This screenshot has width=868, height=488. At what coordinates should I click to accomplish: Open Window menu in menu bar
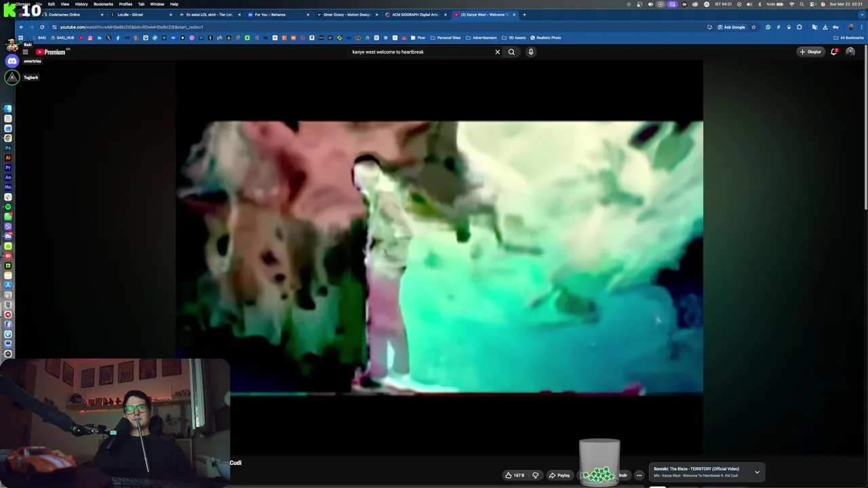[x=157, y=4]
